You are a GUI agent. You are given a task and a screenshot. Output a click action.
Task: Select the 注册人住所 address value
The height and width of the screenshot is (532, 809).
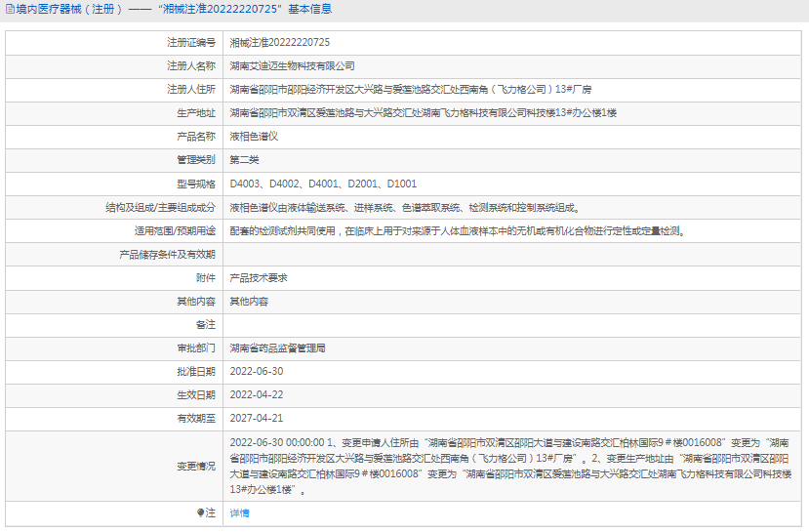pyautogui.click(x=411, y=89)
